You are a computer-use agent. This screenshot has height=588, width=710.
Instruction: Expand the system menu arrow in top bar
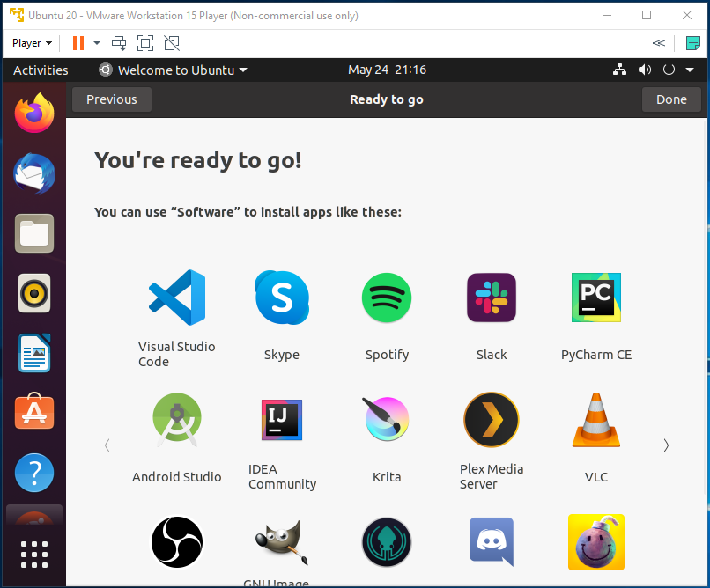click(690, 70)
